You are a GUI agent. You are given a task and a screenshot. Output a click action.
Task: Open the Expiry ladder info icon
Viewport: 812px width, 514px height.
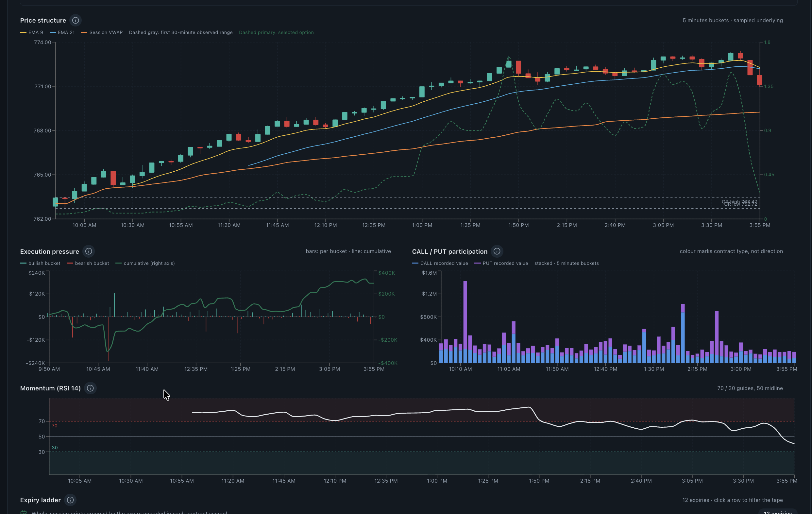click(x=70, y=500)
